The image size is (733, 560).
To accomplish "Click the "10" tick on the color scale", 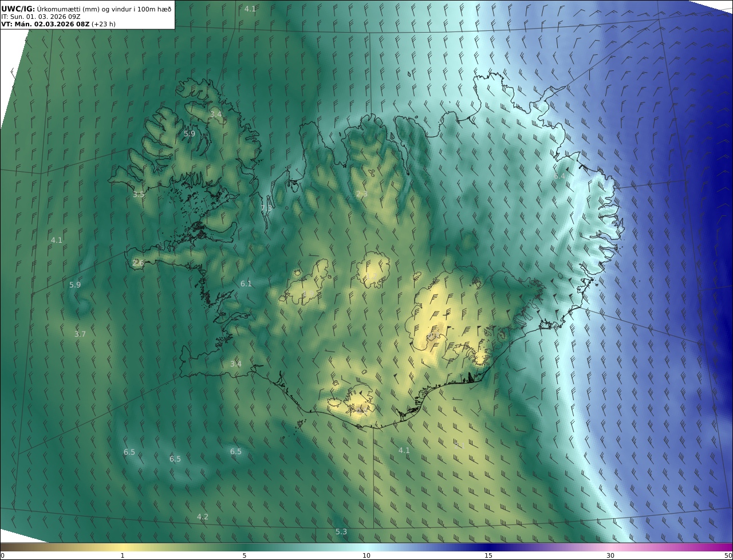I will [366, 555].
